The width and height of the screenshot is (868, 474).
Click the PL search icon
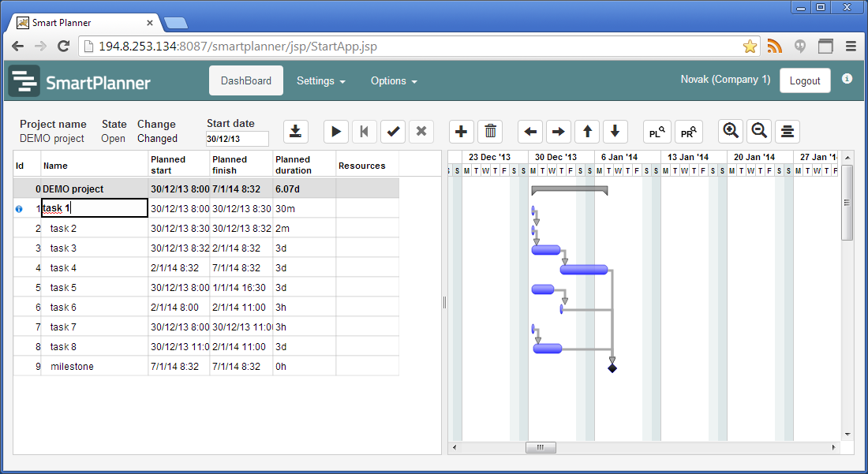[x=657, y=132]
